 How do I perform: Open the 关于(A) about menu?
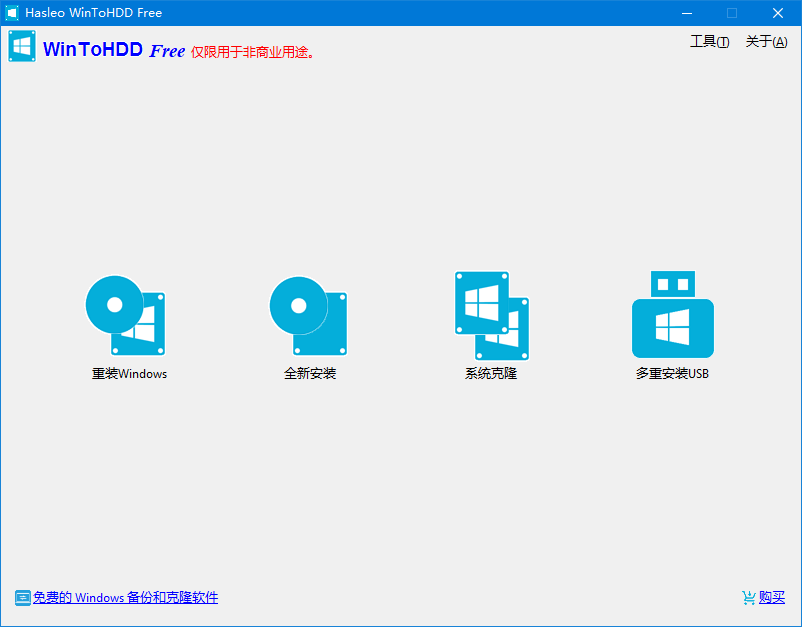(766, 43)
